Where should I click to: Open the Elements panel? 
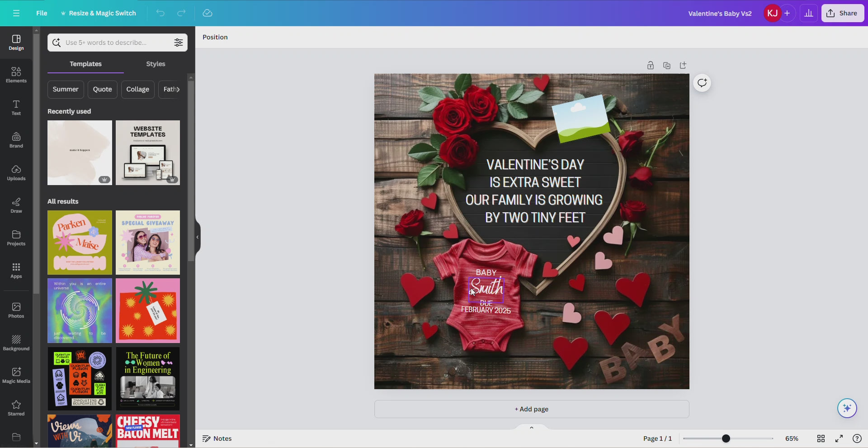pos(16,74)
